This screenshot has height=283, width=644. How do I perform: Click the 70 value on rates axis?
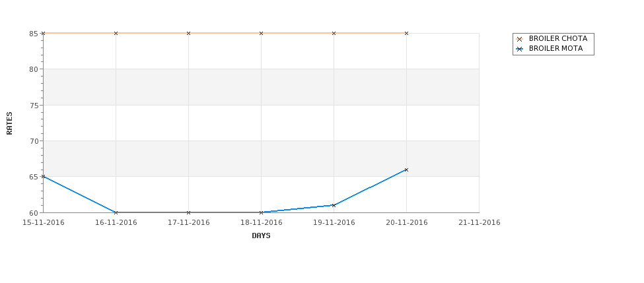coord(34,141)
